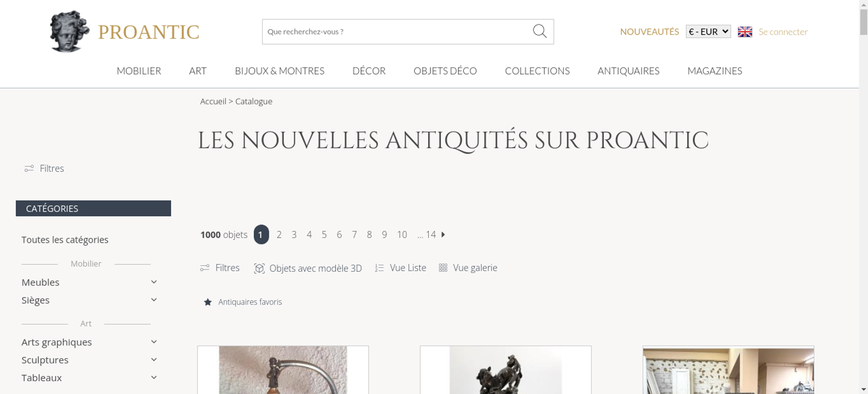This screenshot has width=868, height=394.
Task: Open the Proantic bust logo homepage
Action: pyautogui.click(x=69, y=31)
